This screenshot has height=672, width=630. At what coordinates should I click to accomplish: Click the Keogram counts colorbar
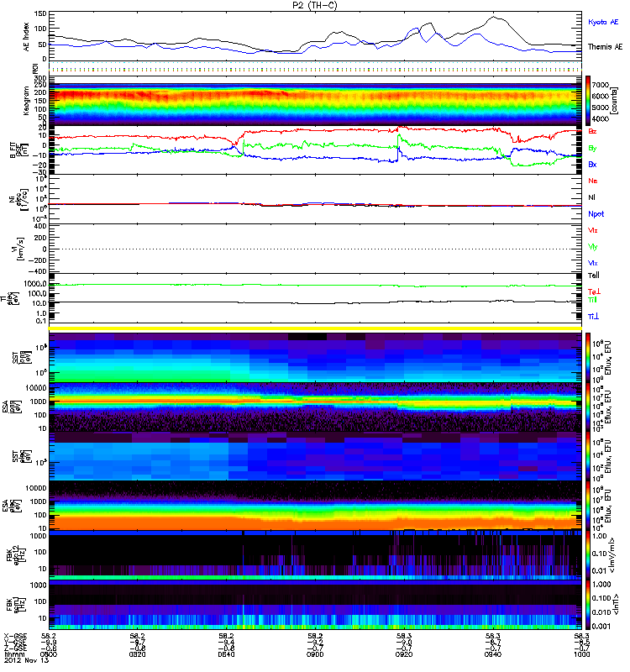(x=588, y=101)
